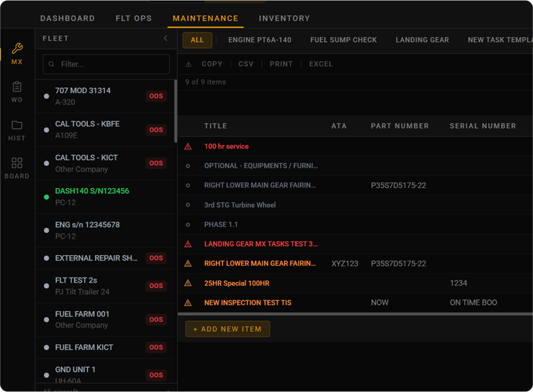Open the LANDING GEAR MX TASKS TEST item

tap(260, 244)
